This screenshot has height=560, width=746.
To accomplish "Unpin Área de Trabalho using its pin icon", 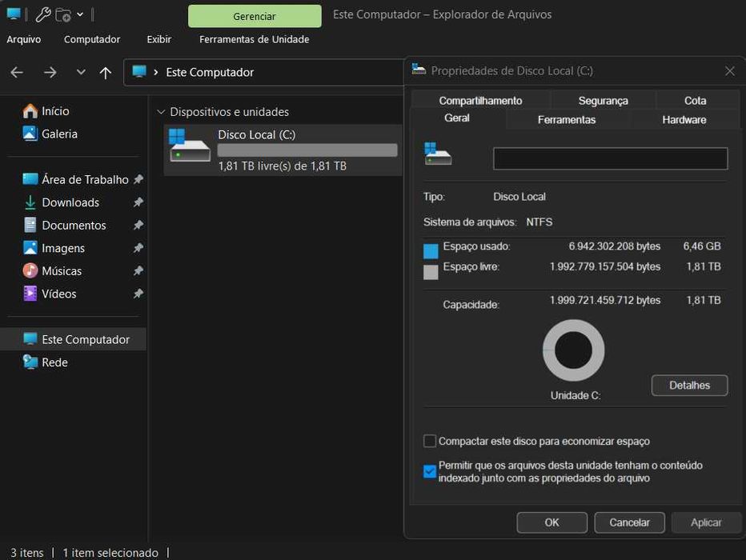I will click(x=138, y=179).
